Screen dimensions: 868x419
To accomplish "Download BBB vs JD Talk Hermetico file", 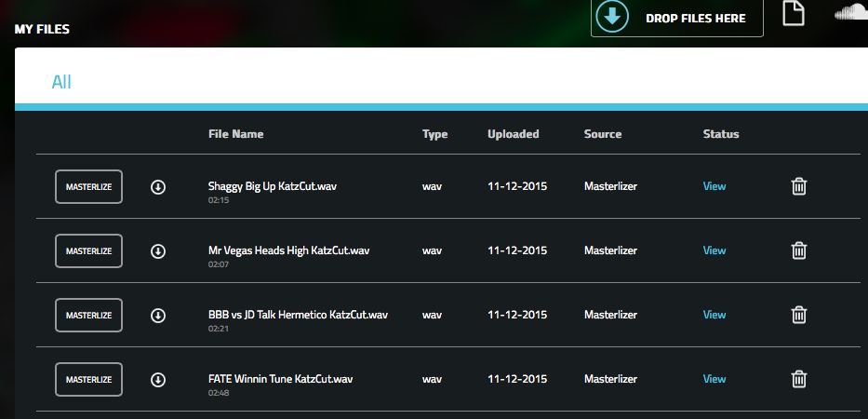I will [158, 316].
